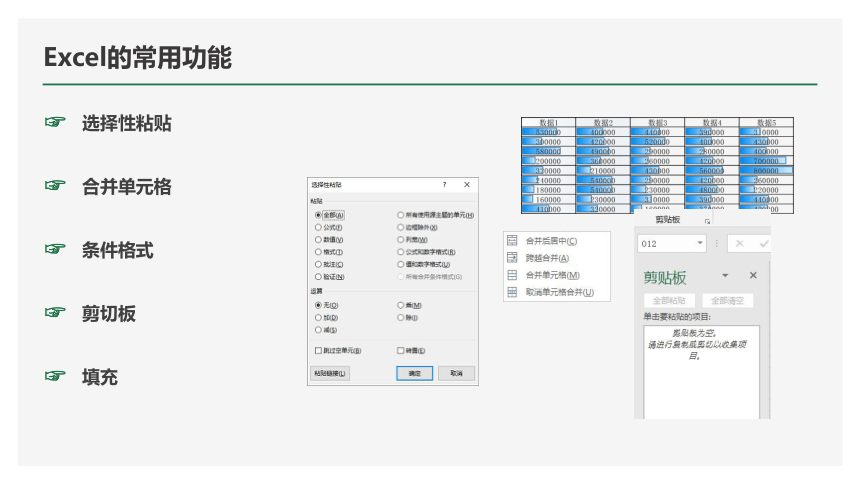Image resolution: width=860 pixels, height=484 pixels.
Task: Select 合并单元格(M) menu entry
Action: 556,275
